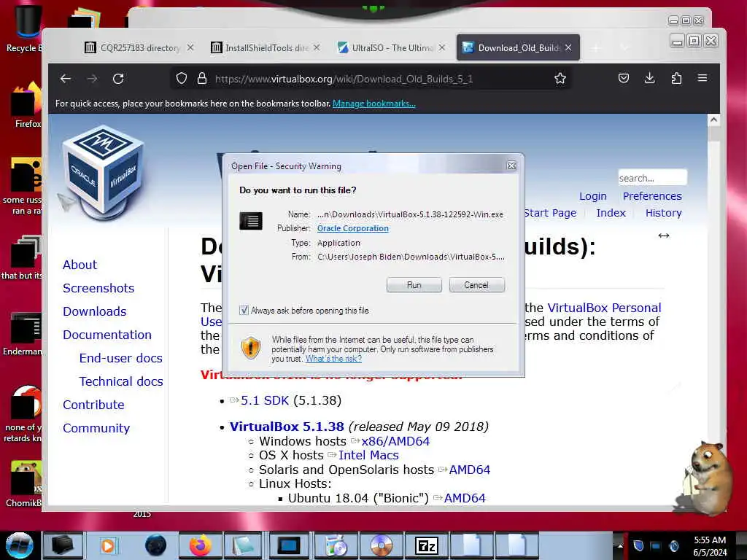Click the security shield tray icon

[x=639, y=545]
